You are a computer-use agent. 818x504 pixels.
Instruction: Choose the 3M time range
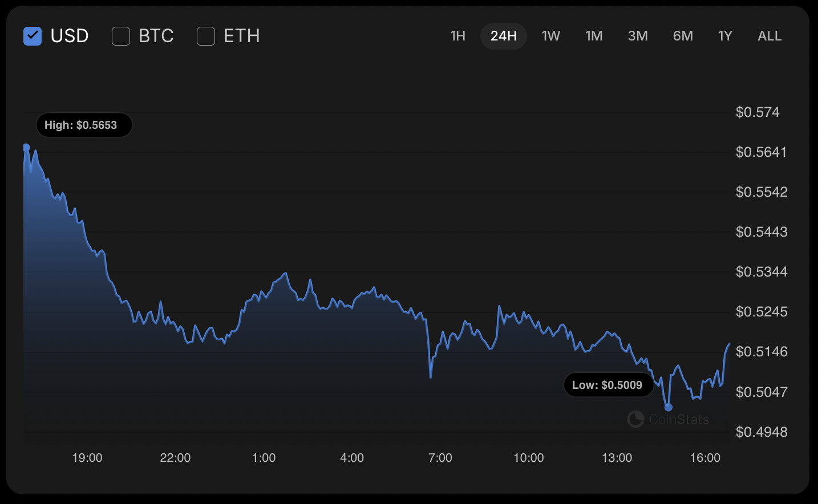coord(638,36)
